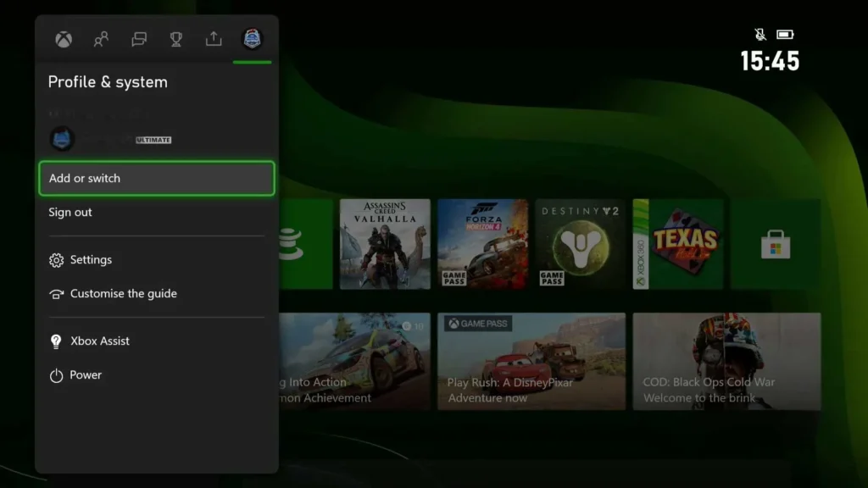Open COD: Black Ops Cold War card

pos(726,361)
